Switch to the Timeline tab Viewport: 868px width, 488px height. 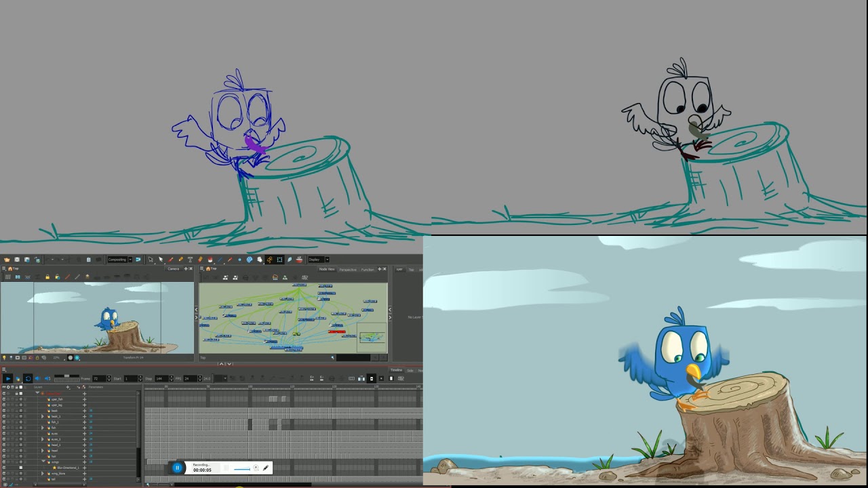(396, 370)
